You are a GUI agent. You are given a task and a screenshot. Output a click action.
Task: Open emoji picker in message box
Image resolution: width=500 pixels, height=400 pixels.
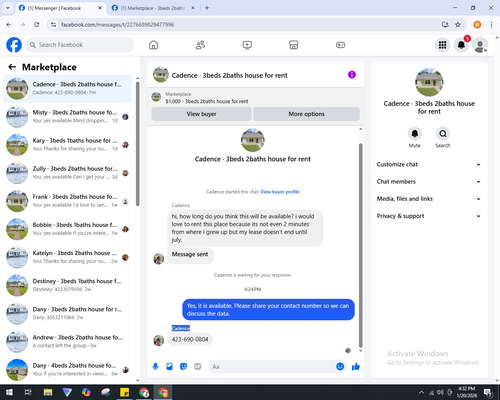[340, 367]
